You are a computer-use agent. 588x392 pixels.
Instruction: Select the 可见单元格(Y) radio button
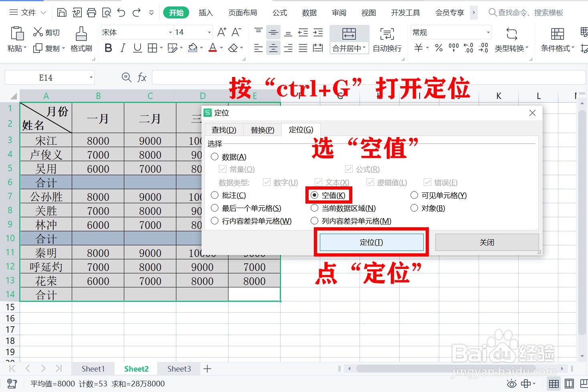414,195
